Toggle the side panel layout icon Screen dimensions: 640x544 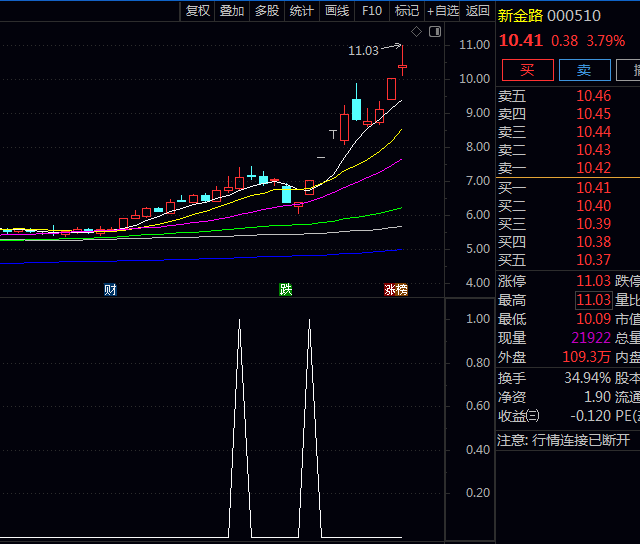pos(434,32)
